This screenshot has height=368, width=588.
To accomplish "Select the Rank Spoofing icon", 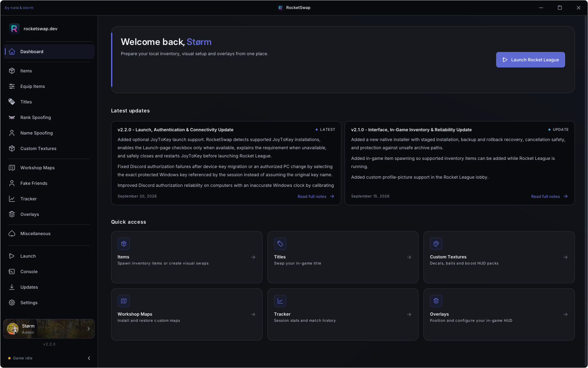I will point(12,117).
